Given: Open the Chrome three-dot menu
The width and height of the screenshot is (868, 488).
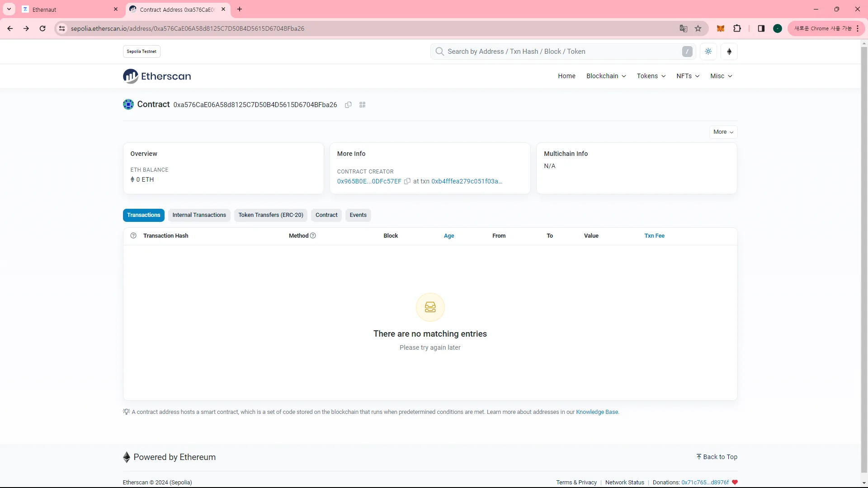Looking at the screenshot, I should click(858, 28).
